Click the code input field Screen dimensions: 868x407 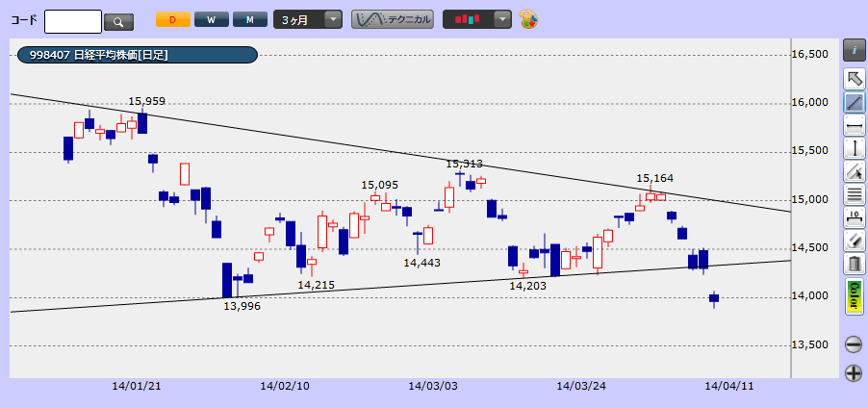[x=73, y=21]
